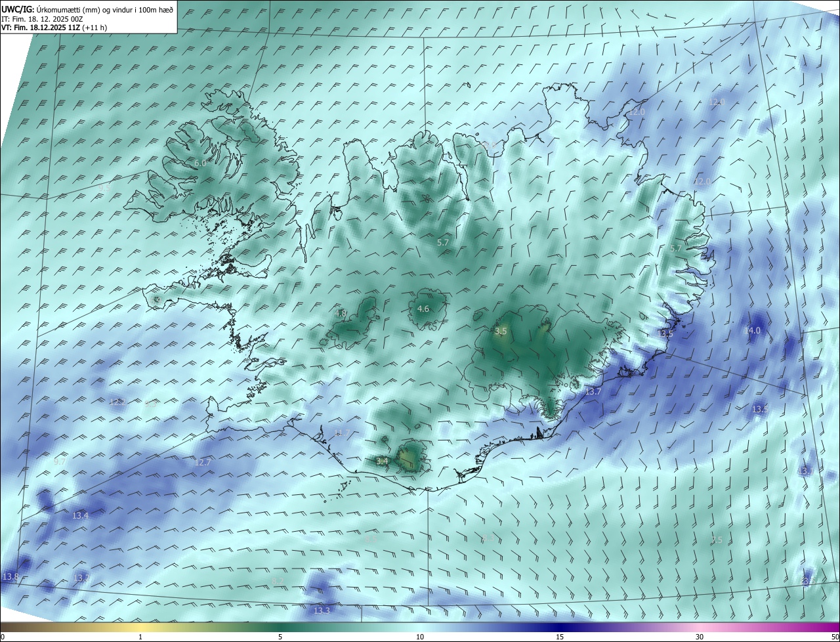Click the 13.7 value label

593,391
